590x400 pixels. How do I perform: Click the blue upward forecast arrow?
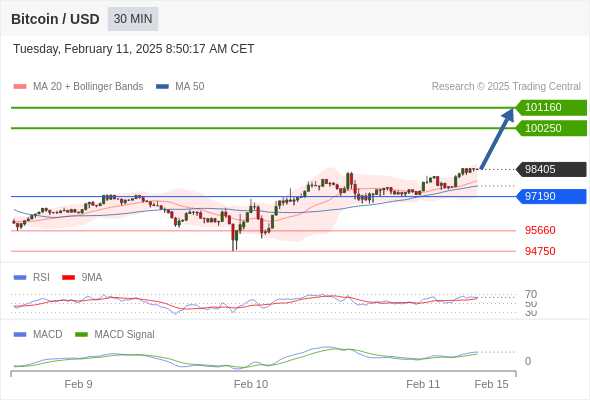click(x=497, y=138)
